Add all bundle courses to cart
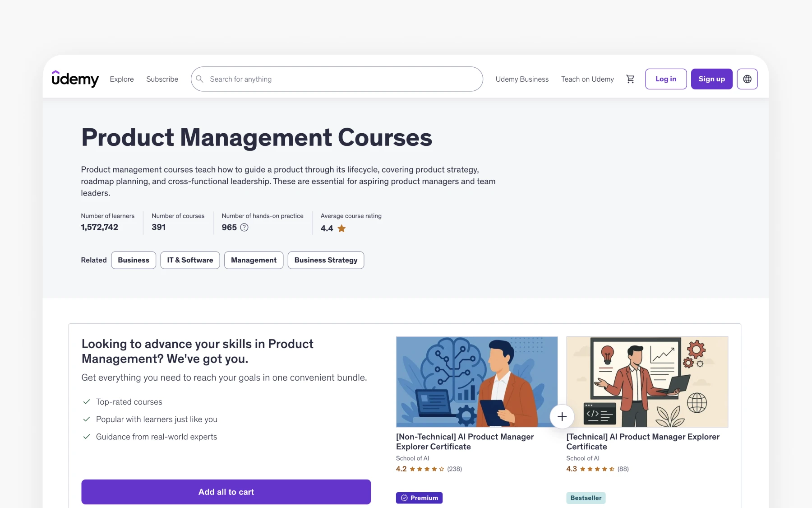812x508 pixels. point(226,492)
